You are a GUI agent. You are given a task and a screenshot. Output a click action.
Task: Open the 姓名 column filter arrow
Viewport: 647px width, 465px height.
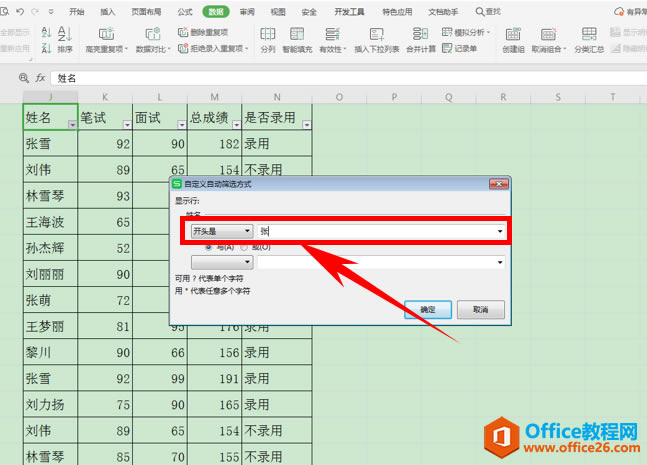pos(72,125)
